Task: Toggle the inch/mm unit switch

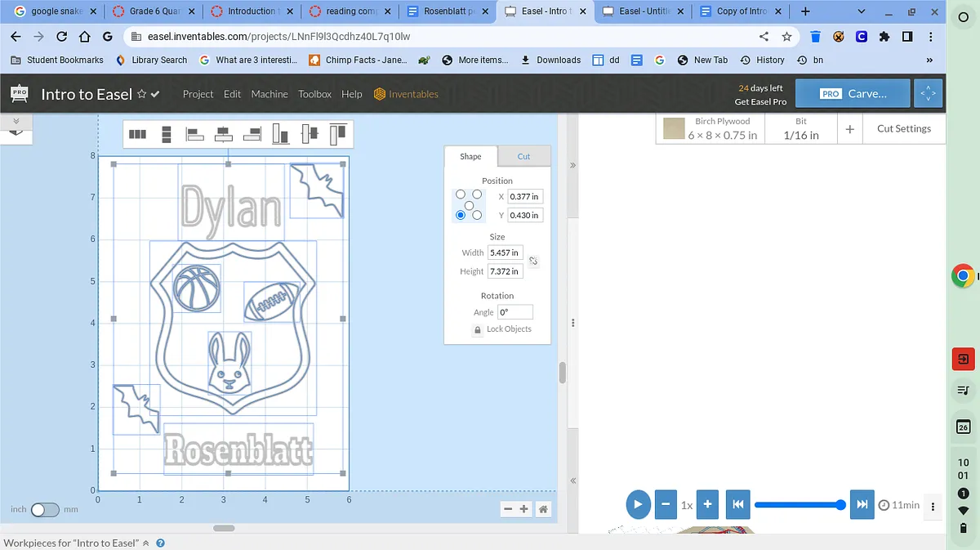Action: click(x=45, y=509)
